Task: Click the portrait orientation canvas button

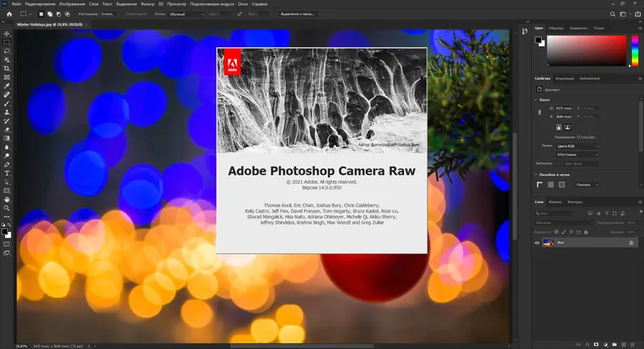Action: [559, 127]
